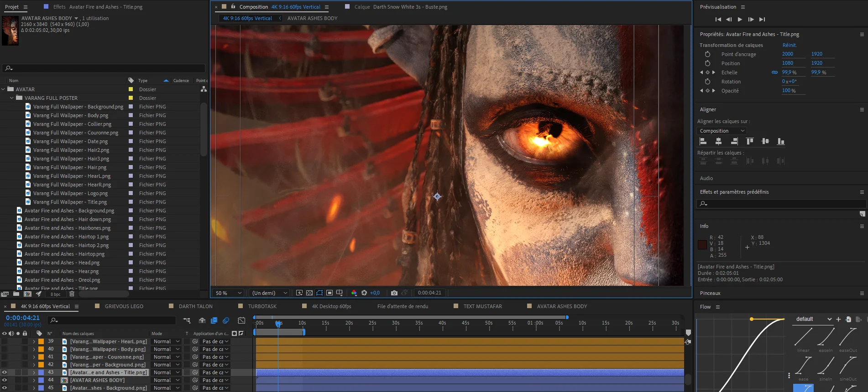The width and height of the screenshot is (868, 392).
Task: Open the Graph Editor in timeline
Action: tap(241, 320)
